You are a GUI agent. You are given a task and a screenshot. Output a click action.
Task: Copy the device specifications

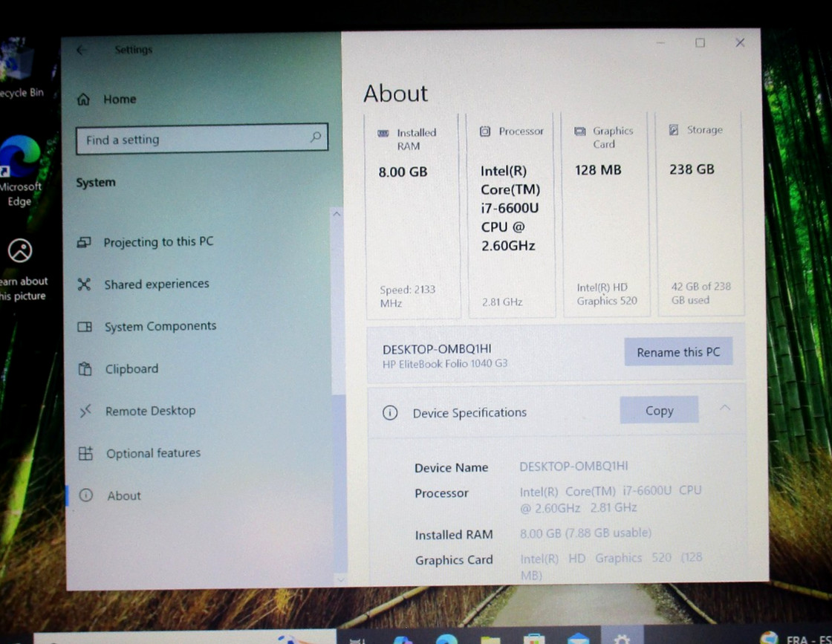[659, 410]
